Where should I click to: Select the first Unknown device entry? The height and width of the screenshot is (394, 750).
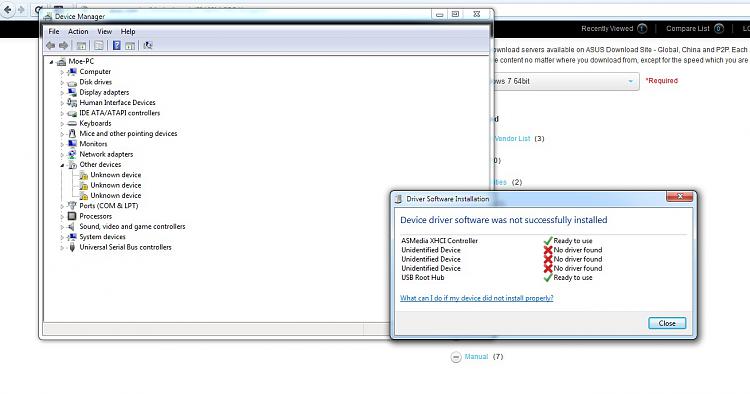tap(116, 175)
